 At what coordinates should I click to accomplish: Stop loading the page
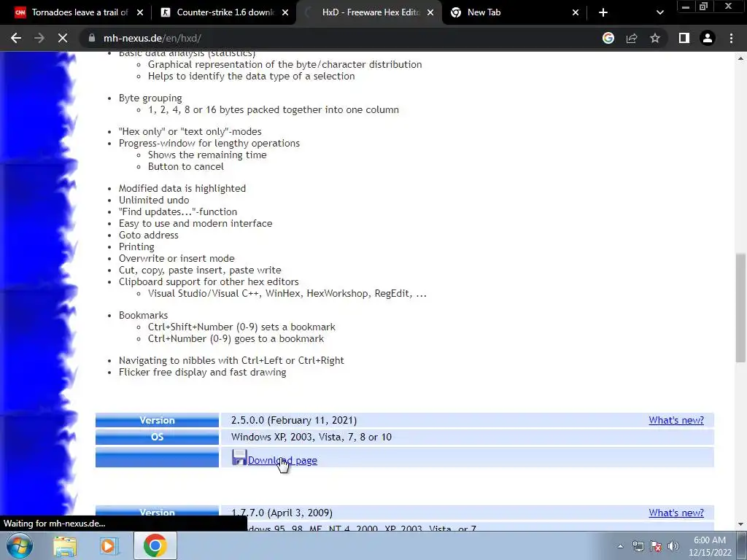(x=63, y=38)
